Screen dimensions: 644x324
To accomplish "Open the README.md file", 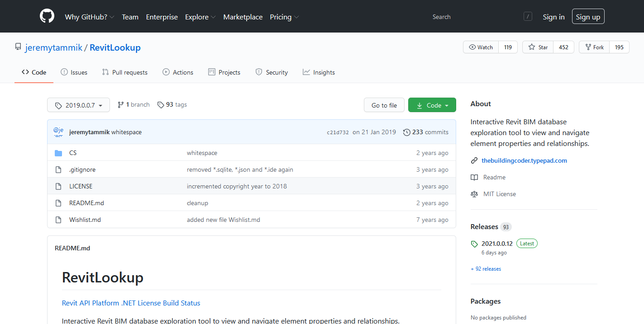I will click(86, 203).
